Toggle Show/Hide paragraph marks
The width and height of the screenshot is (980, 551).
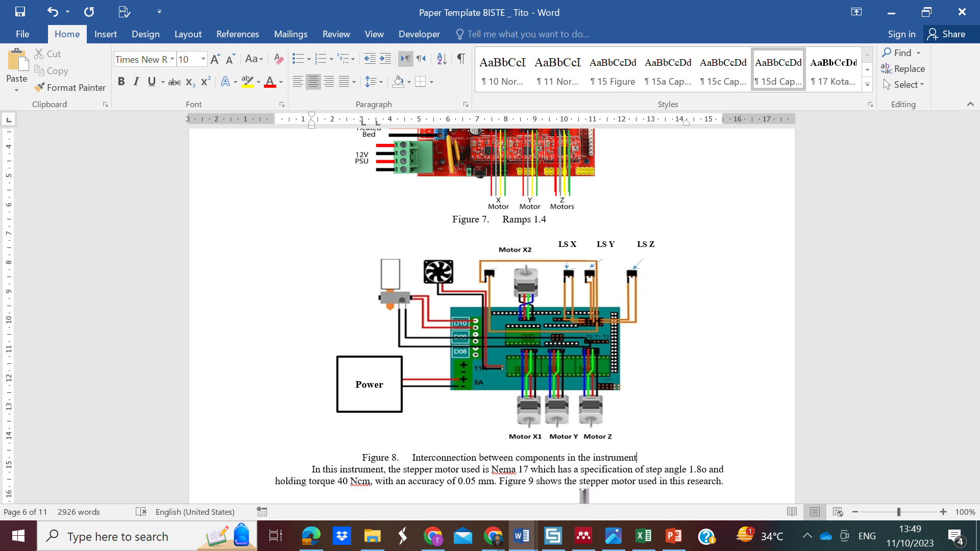click(x=461, y=59)
